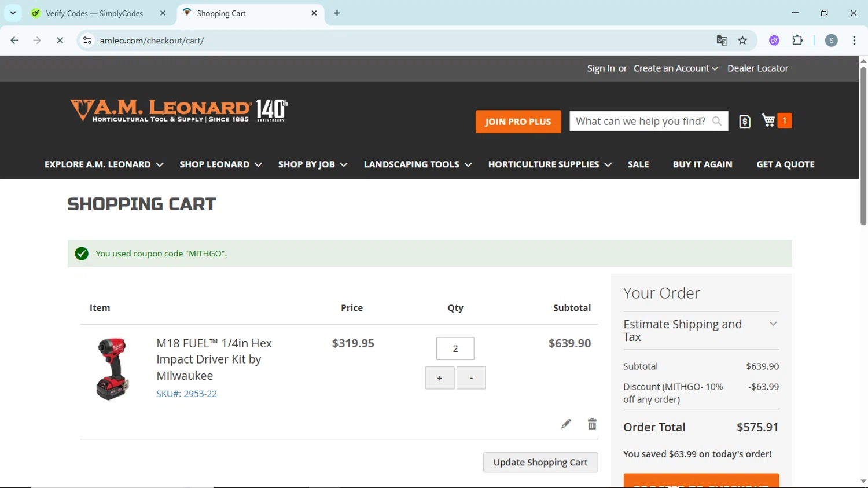The image size is (868, 488).
Task: Click the impact driver product thumbnail
Action: (112, 369)
